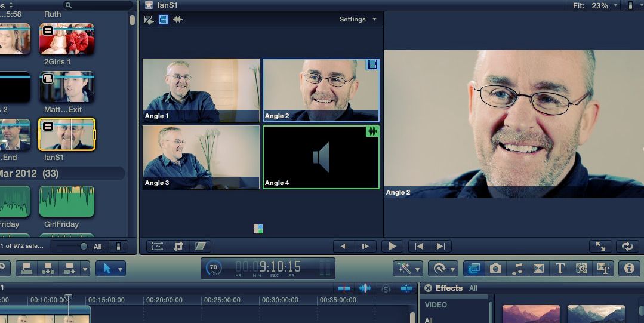Image resolution: width=644 pixels, height=323 pixels.
Task: Open the Titles browser
Action: (x=559, y=269)
